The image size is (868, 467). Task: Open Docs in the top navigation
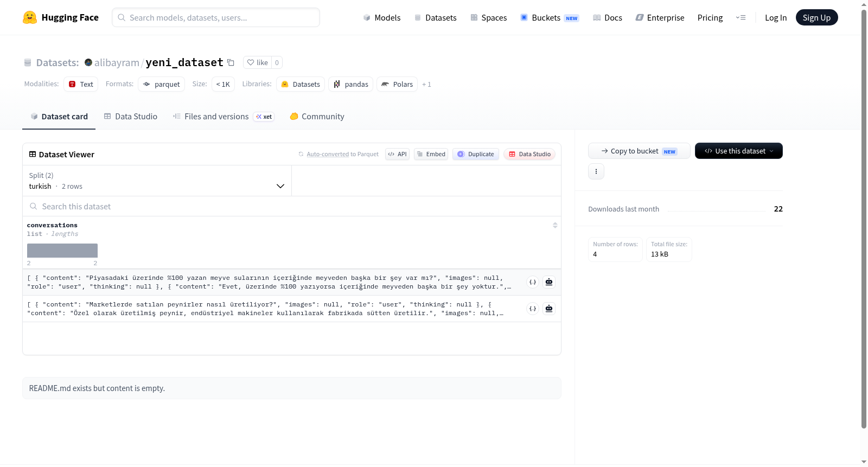608,17
